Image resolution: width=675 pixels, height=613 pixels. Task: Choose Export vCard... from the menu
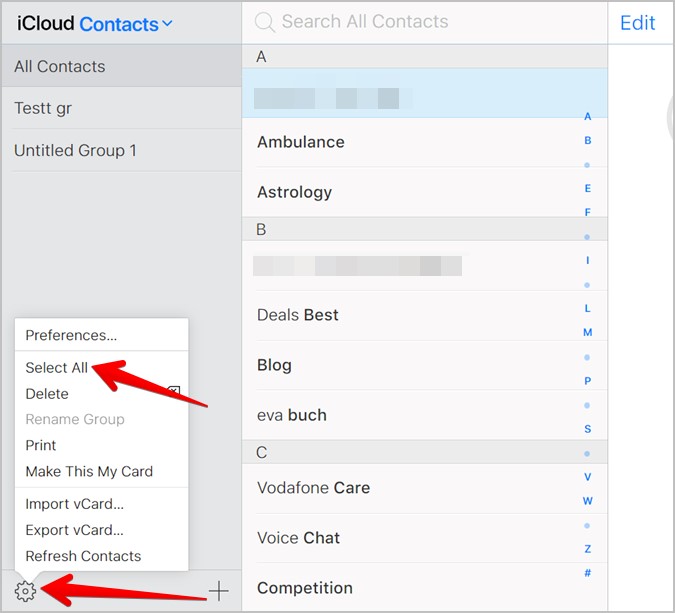pyautogui.click(x=102, y=530)
